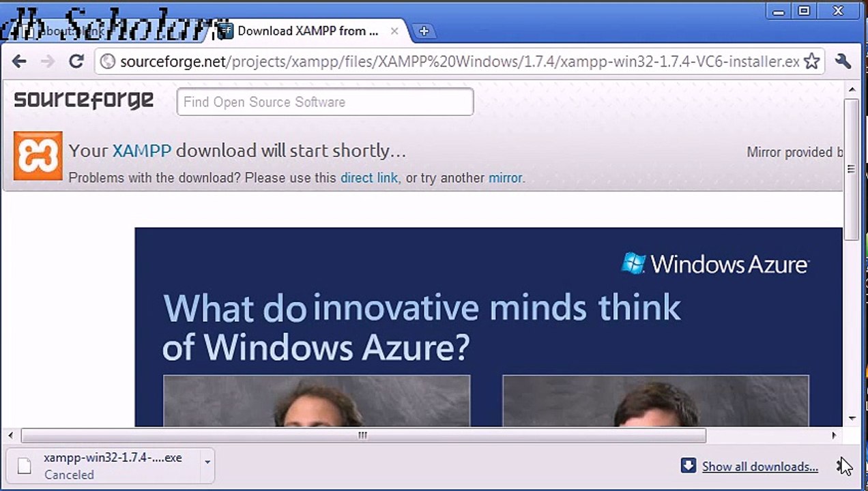Click the sourceforge.net URL in address bar
Image resolution: width=868 pixels, height=491 pixels.
coord(459,61)
